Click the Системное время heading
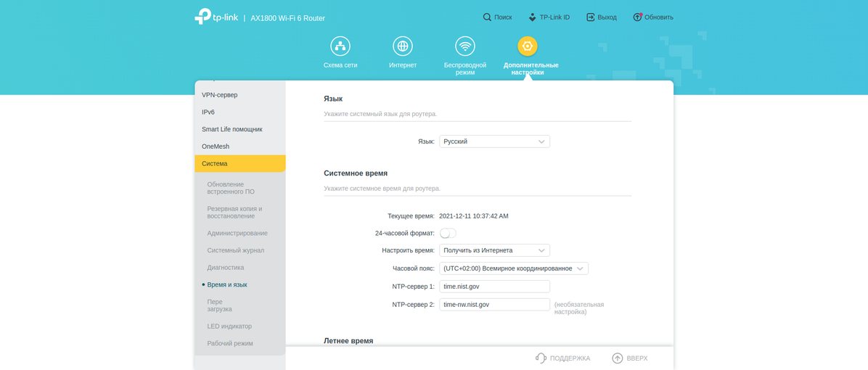 (356, 173)
